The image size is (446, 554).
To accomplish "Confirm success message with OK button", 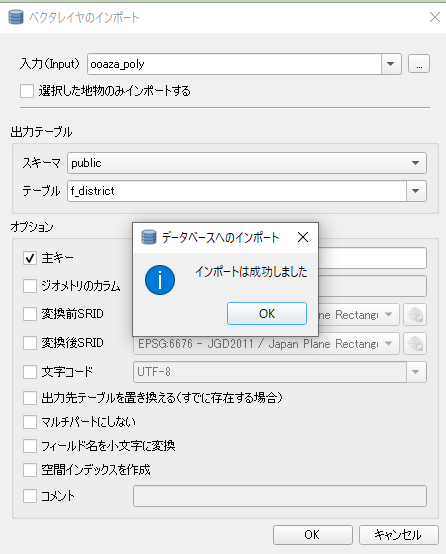I will click(x=267, y=313).
